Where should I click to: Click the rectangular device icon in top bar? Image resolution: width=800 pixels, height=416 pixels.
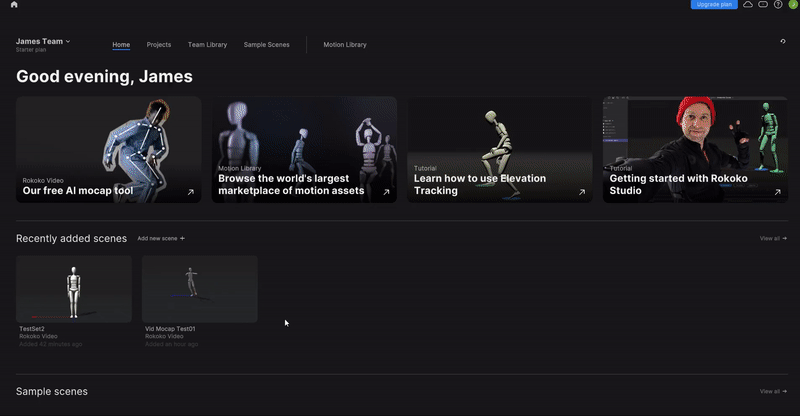click(763, 5)
